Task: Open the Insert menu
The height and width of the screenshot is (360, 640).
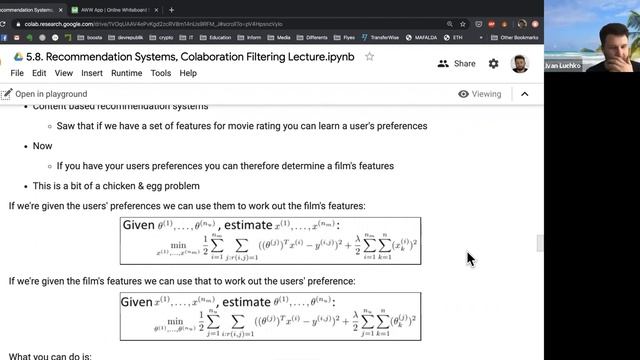Action: coord(92,73)
